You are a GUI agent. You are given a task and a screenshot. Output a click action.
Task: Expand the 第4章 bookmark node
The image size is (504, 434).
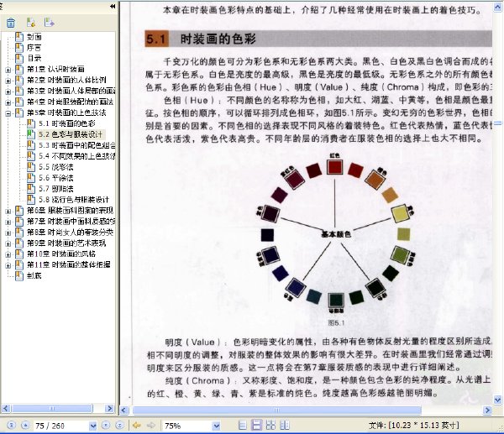(x=8, y=102)
